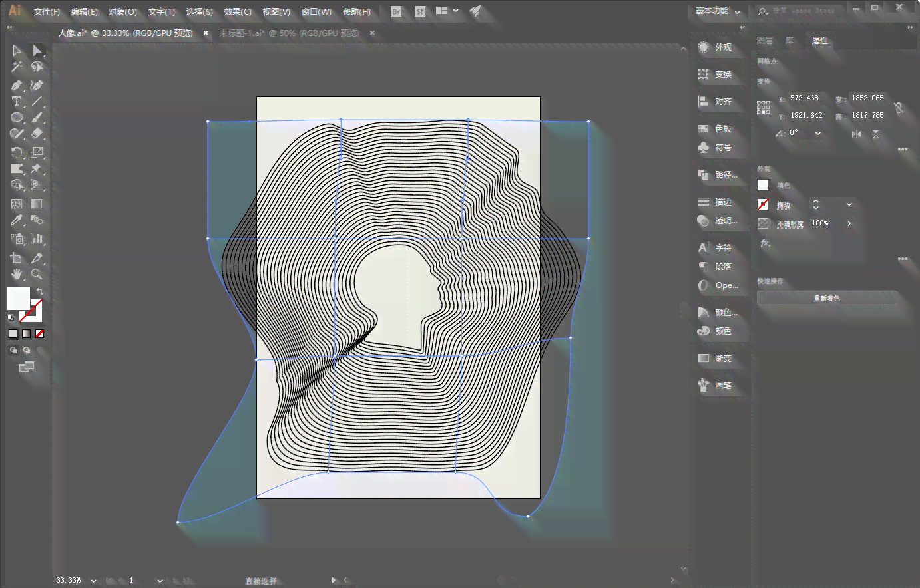Screen dimensions: 920x588
Task: Show more appearance options (three dots)
Action: 903,259
